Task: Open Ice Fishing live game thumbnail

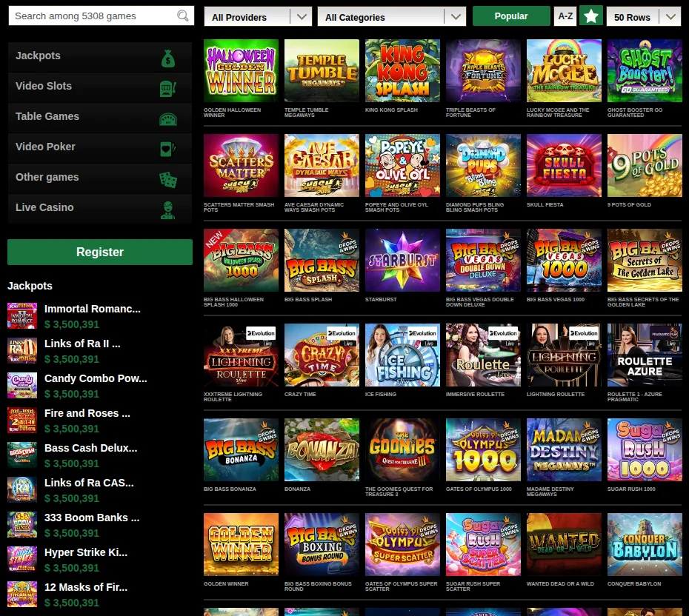Action: 402,355
